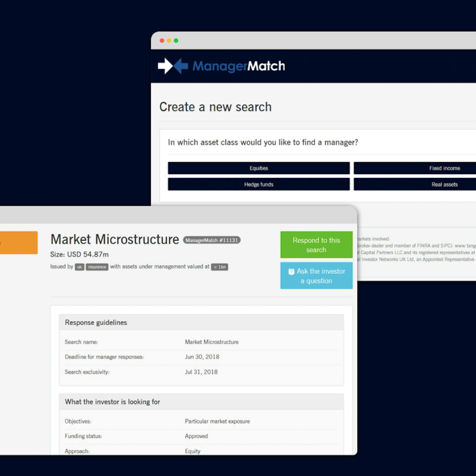This screenshot has width=476, height=476.
Task: Click the Jul 31, 2018 exclusivity value
Action: click(201, 372)
